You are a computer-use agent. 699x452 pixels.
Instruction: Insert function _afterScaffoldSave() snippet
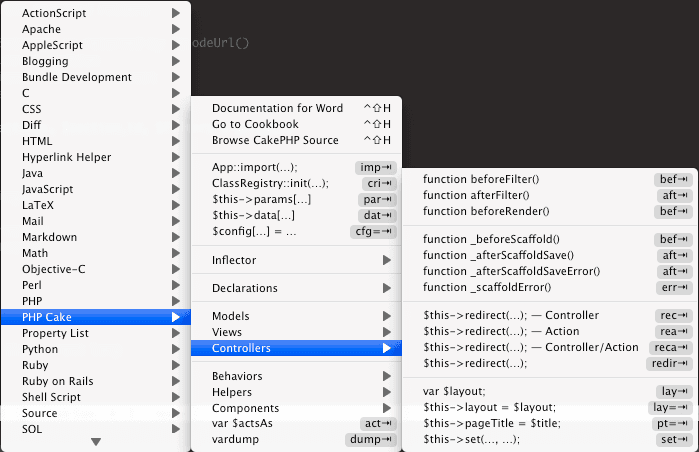point(550,256)
